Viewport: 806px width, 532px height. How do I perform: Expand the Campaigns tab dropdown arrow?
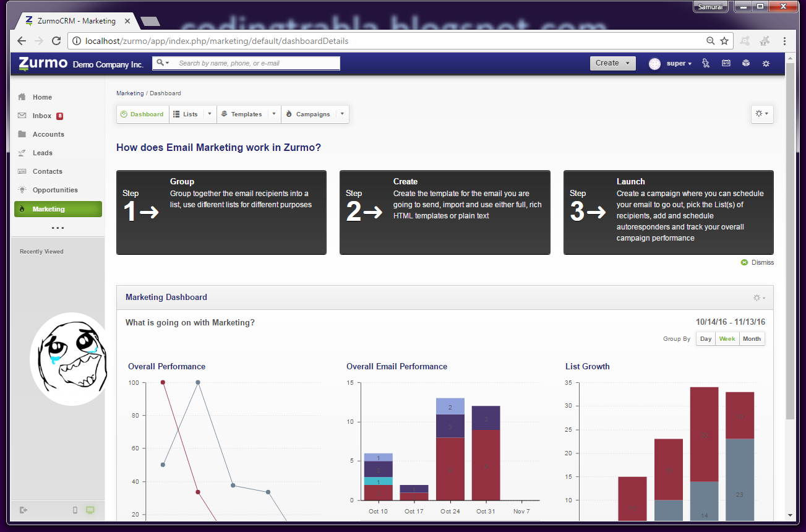tap(342, 114)
